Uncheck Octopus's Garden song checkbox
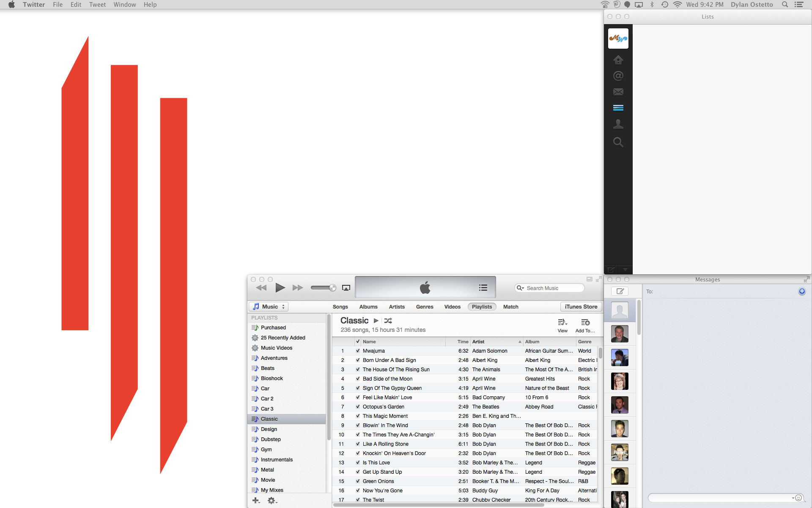The width and height of the screenshot is (812, 508). 358,407
